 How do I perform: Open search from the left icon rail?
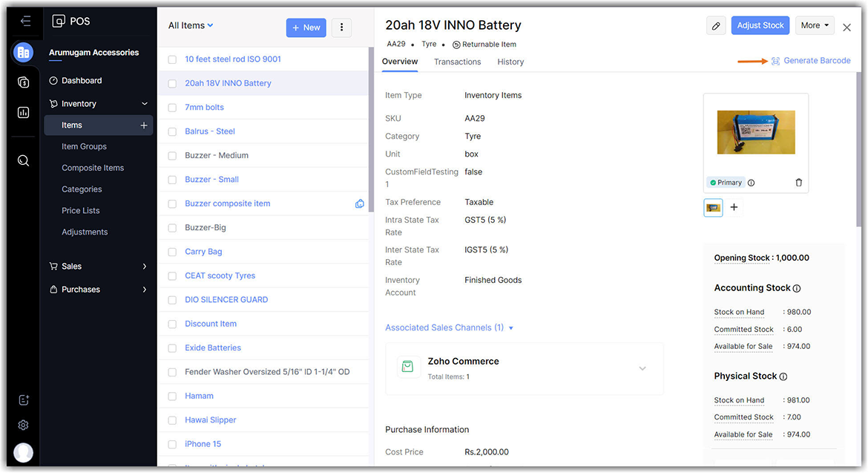(23, 160)
